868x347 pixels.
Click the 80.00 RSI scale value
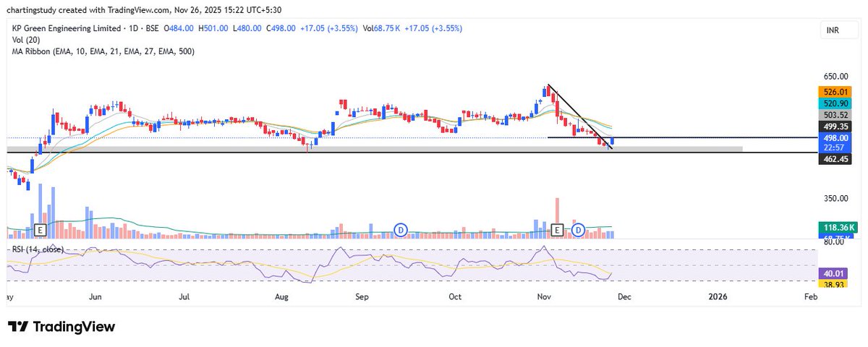tap(833, 243)
